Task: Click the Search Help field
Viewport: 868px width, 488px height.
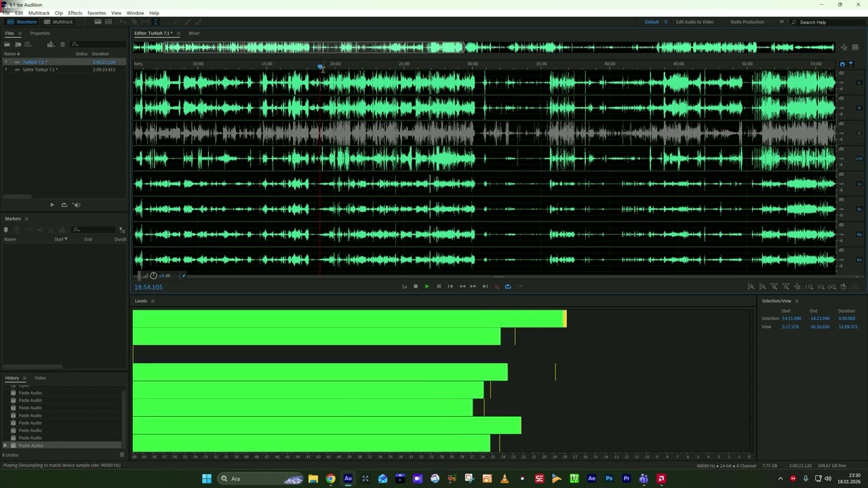Action: 827,22
